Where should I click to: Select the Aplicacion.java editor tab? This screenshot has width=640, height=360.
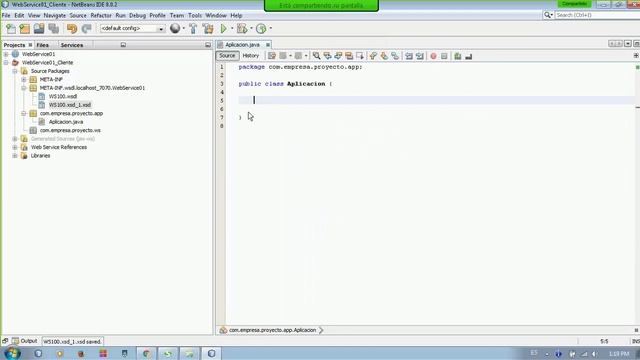[242, 45]
